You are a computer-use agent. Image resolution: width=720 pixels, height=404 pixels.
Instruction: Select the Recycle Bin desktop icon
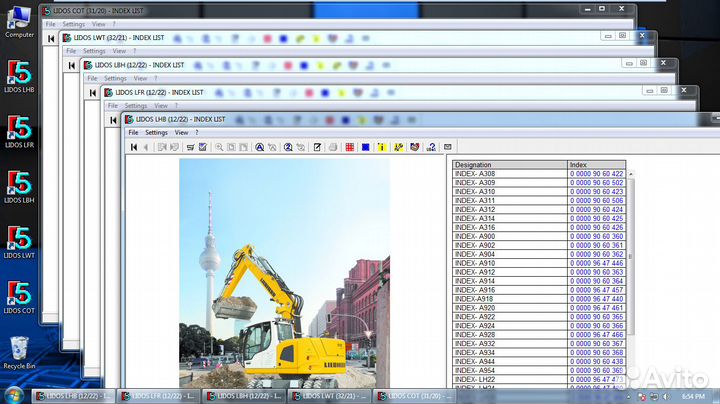click(19, 353)
